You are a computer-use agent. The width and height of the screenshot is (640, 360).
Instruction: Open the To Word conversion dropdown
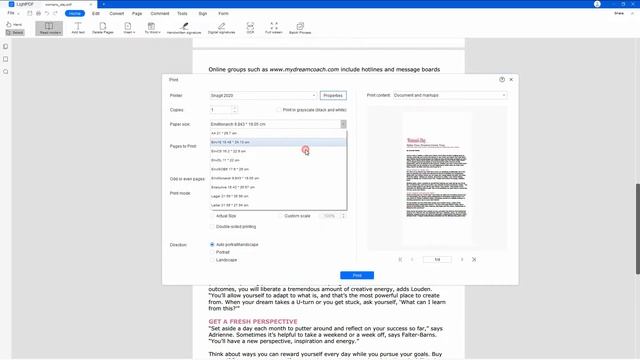click(x=152, y=28)
